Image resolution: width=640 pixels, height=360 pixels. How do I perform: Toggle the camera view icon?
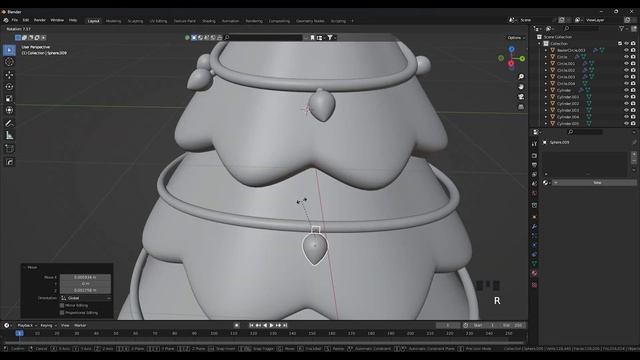521,97
